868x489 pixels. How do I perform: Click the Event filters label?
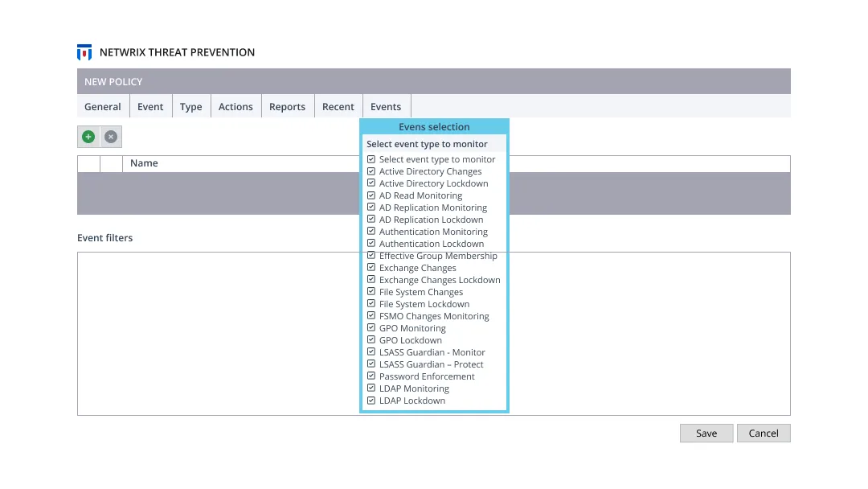104,237
